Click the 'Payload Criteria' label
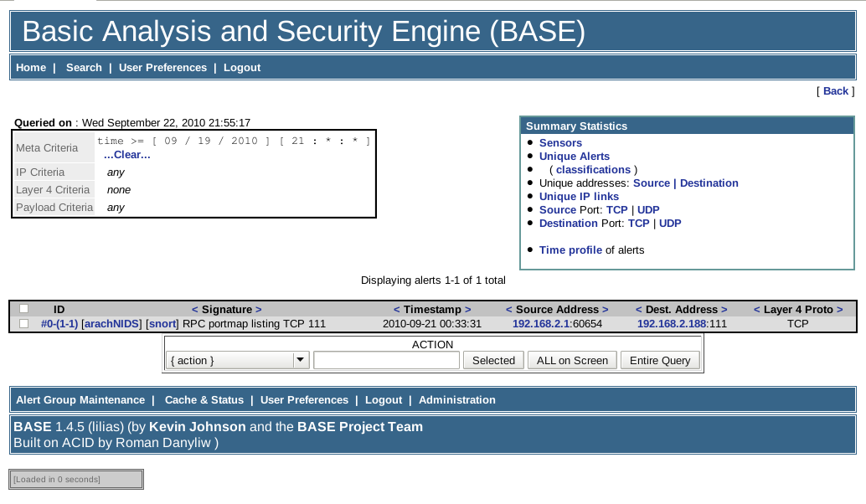 54,208
